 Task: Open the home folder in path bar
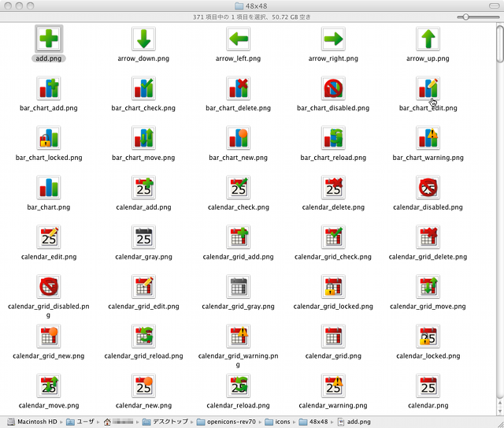point(118,422)
